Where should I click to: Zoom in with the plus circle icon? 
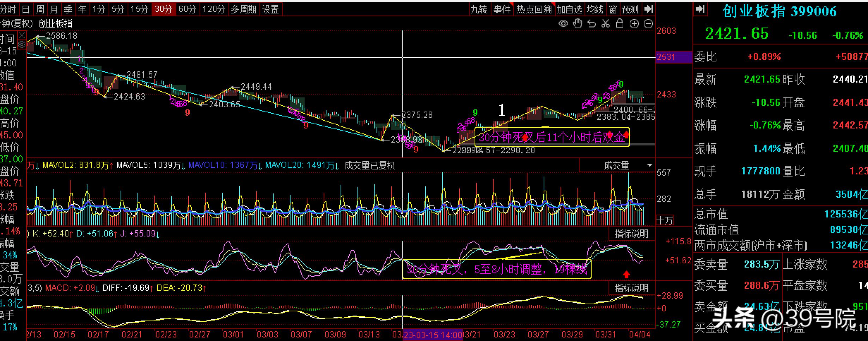point(634,24)
